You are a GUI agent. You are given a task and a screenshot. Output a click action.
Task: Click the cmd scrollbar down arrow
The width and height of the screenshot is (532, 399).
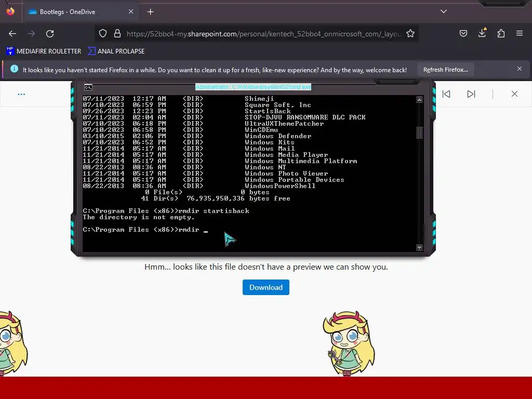tap(419, 248)
